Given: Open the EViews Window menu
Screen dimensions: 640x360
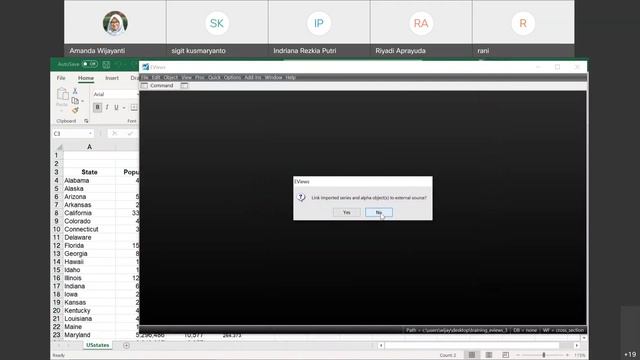Looking at the screenshot, I should pos(273,77).
